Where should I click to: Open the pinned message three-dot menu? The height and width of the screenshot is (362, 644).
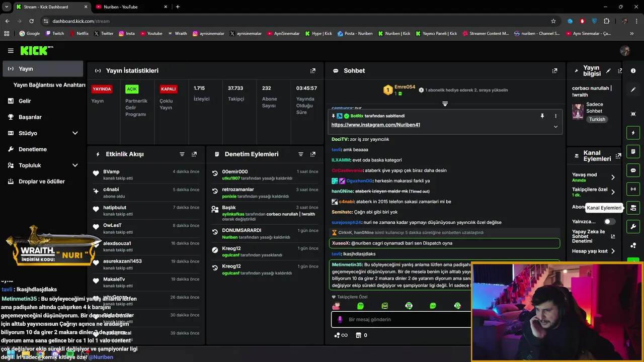point(555,116)
